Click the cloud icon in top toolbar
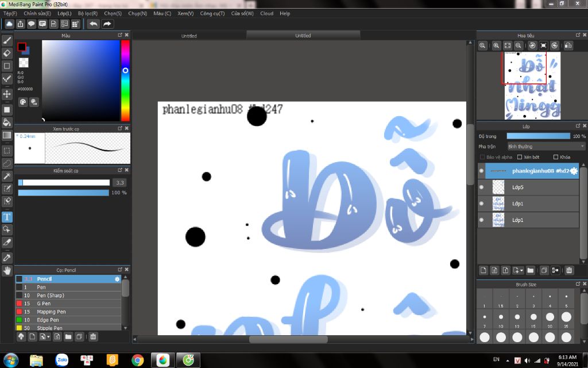 9,24
